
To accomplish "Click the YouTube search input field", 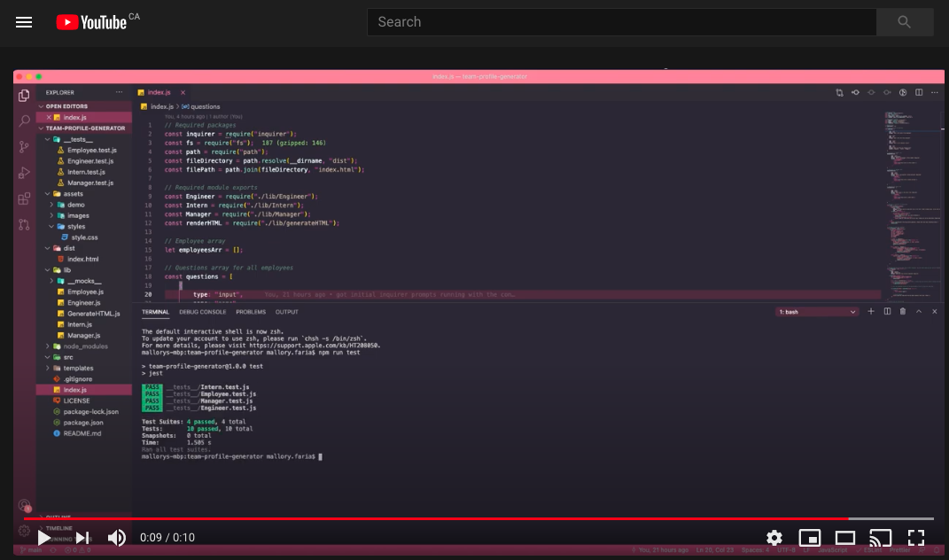I will [x=621, y=22].
